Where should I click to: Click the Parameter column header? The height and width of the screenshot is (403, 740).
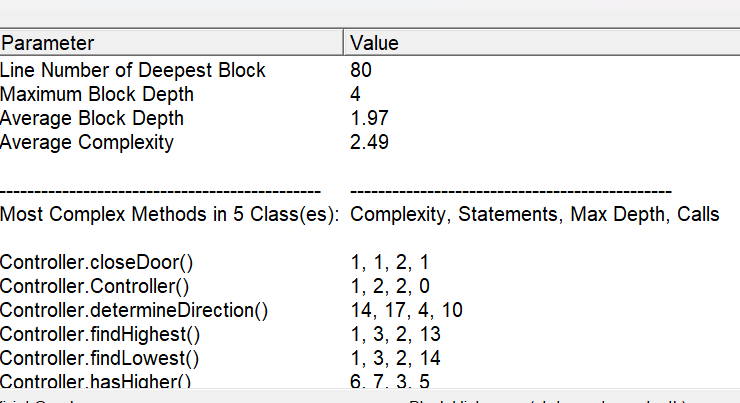coord(171,43)
